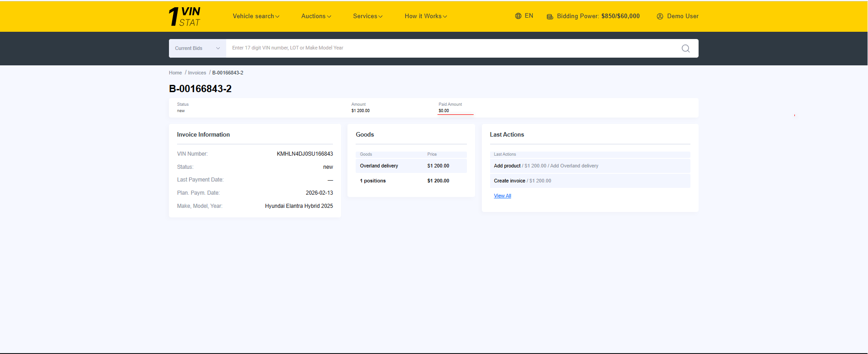This screenshot has width=868, height=354.
Task: Click View All last actions link
Action: [x=502, y=196]
